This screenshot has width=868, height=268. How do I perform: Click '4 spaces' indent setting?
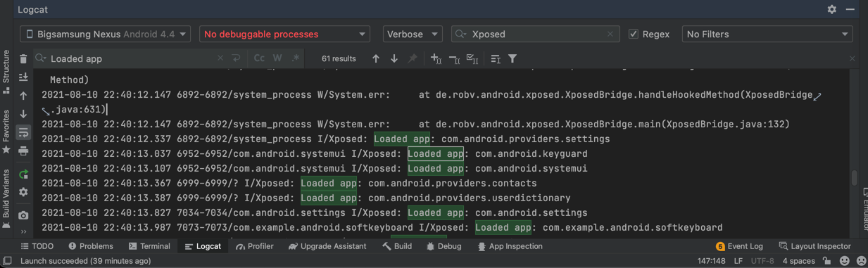coord(798,261)
